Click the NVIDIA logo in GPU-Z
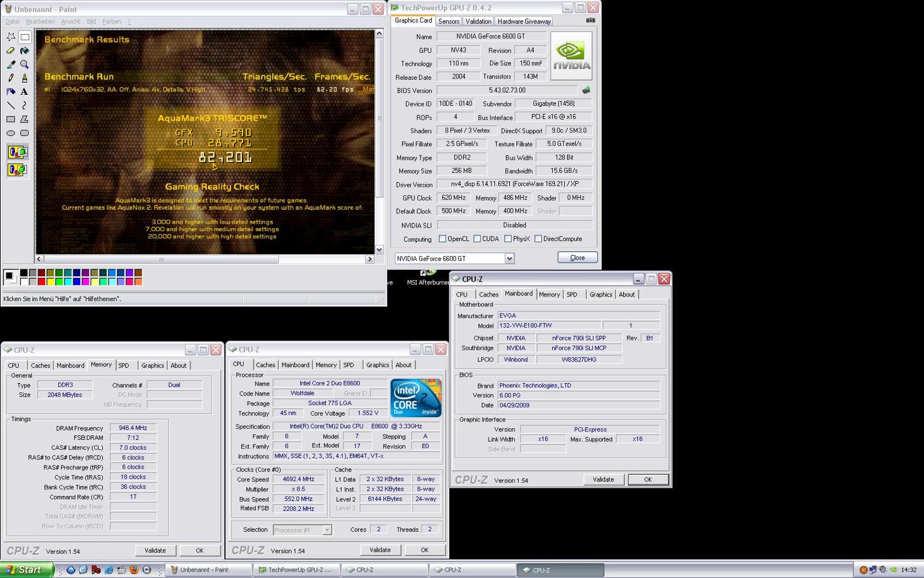This screenshot has width=924, height=578. (x=571, y=55)
